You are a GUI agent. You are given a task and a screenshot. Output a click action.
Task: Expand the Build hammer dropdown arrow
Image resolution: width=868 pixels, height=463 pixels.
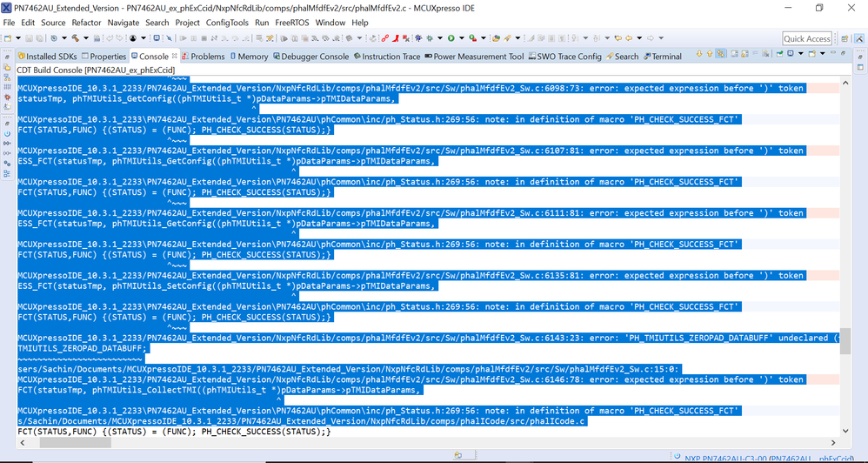[86, 38]
